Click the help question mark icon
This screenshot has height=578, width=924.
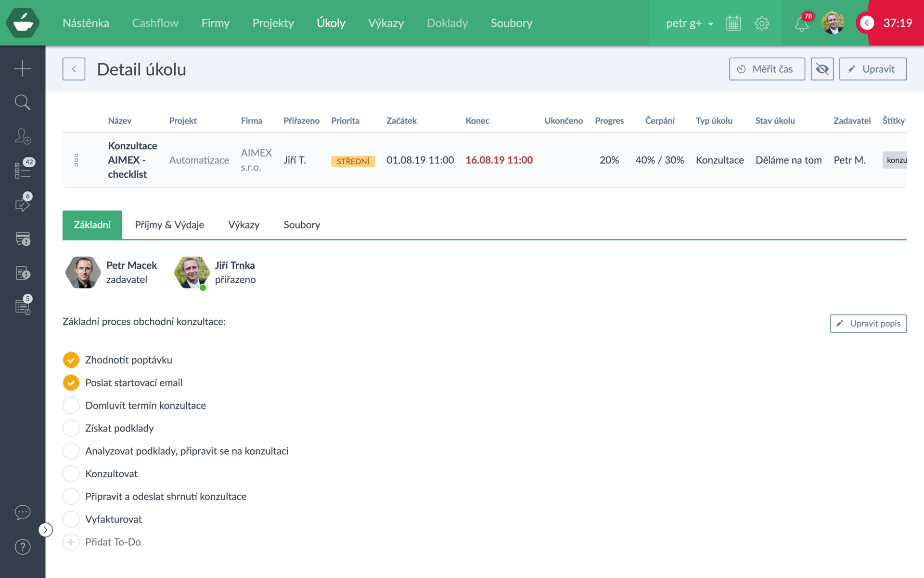coord(23,547)
